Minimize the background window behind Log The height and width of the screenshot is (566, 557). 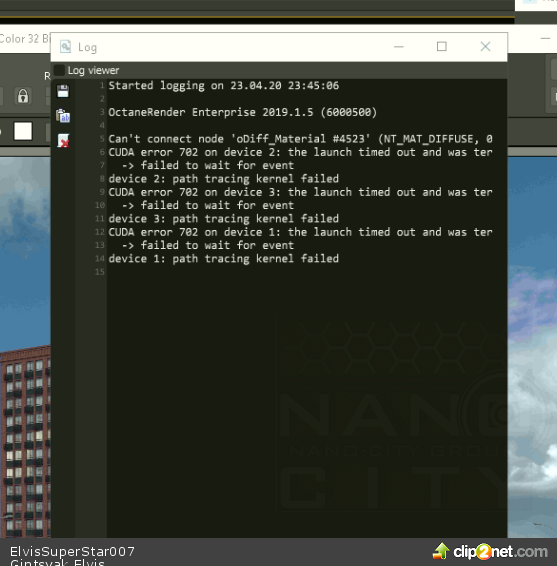pyautogui.click(x=545, y=38)
